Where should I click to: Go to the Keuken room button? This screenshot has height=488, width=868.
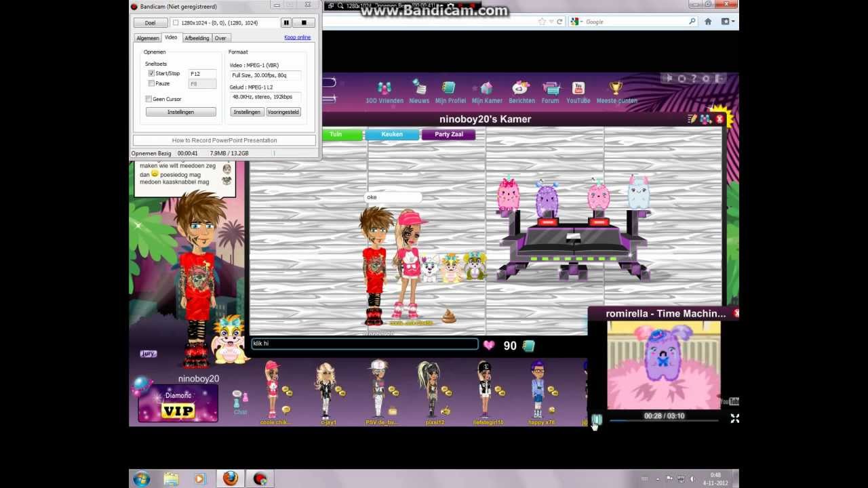coord(392,134)
